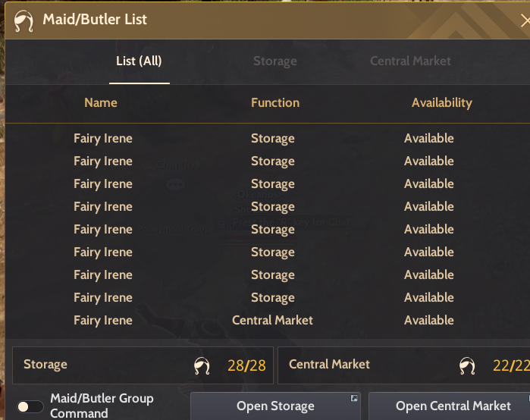Click the maid icon beside Central Market count
This screenshot has width=530, height=420.
tap(467, 365)
